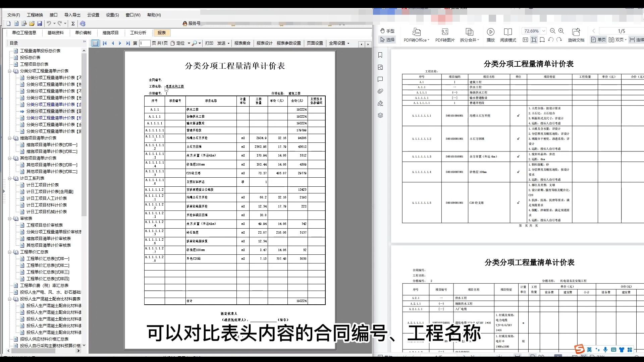644x362 pixels.
Task: Click the 打印 print button
Action: point(209,43)
